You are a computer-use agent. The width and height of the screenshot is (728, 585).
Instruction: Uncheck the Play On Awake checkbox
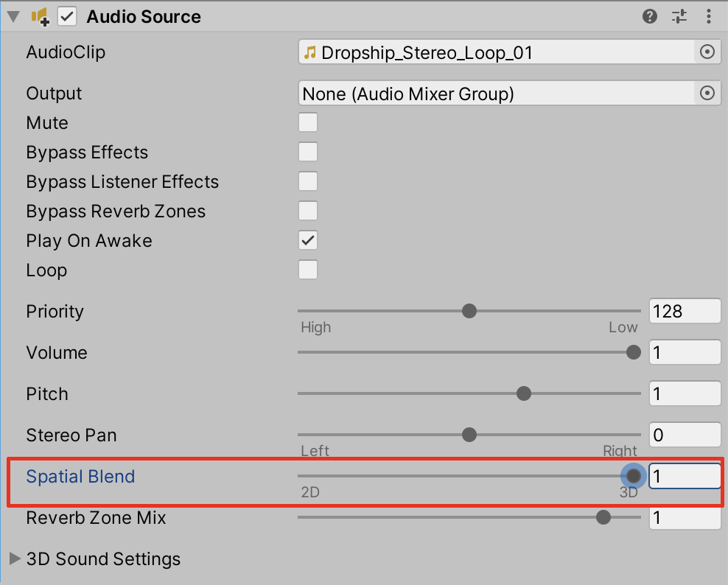[307, 240]
